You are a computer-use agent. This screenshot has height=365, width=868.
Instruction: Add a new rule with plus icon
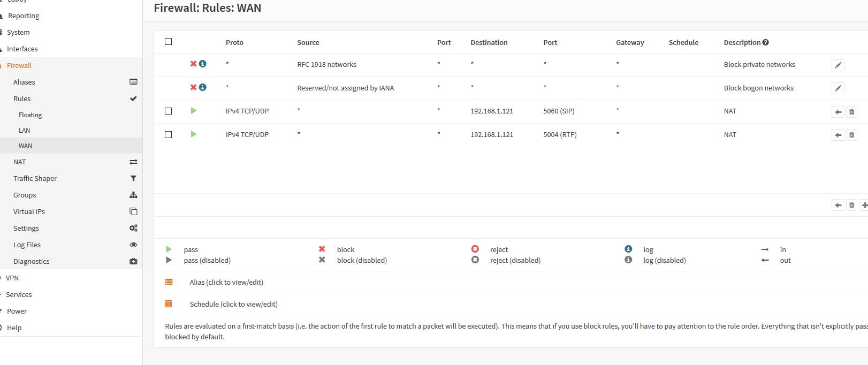pos(864,205)
